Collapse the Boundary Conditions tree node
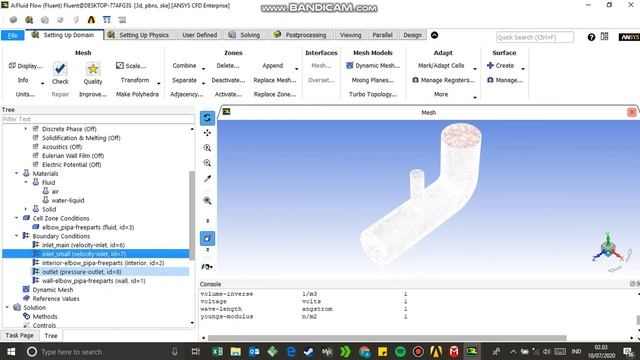Viewport: 640px width, 360px height. [16, 236]
